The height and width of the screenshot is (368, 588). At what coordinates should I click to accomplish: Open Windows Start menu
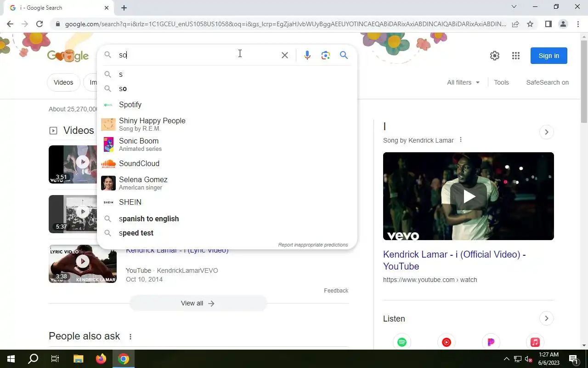(11, 359)
